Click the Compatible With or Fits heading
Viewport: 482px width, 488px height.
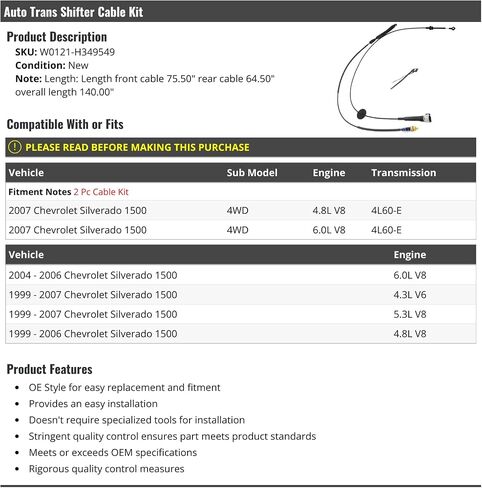coord(65,124)
